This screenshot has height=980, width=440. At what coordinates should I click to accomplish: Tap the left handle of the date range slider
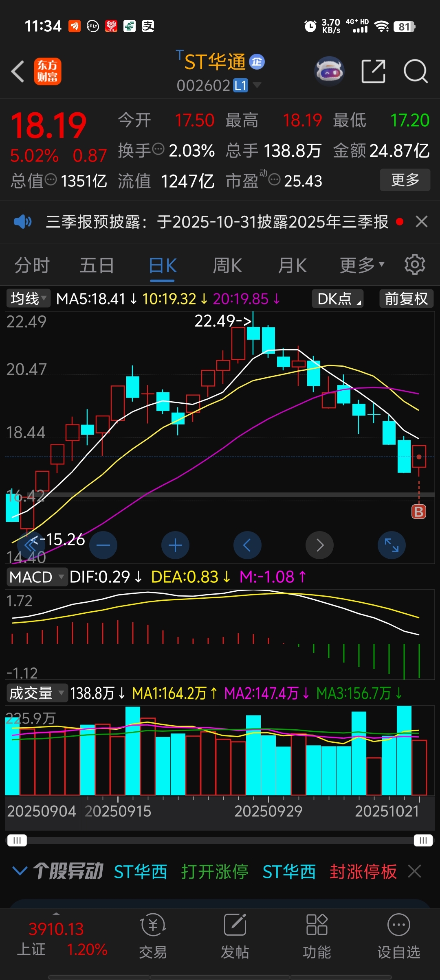coord(17,840)
